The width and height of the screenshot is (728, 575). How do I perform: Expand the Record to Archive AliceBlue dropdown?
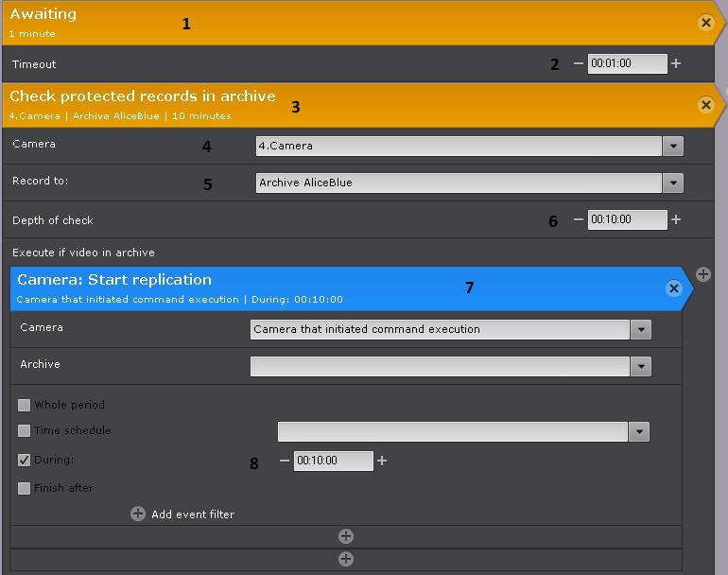coord(672,183)
